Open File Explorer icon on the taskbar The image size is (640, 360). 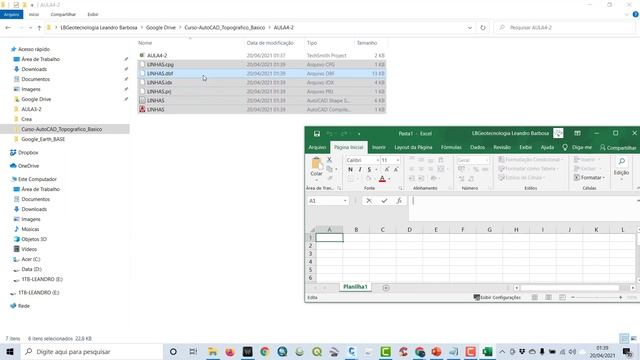pyautogui.click(x=212, y=351)
